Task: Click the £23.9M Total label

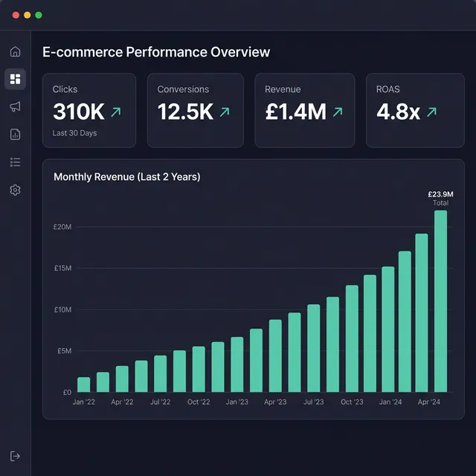Action: pyautogui.click(x=440, y=198)
